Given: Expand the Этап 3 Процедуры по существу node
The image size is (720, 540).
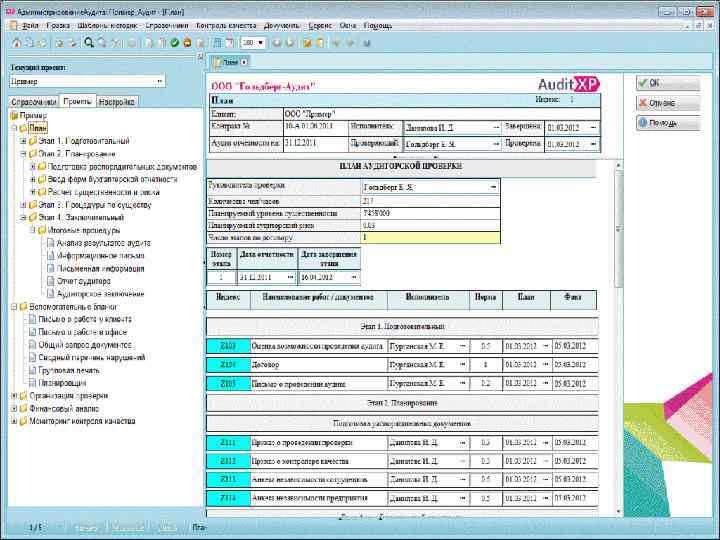Looking at the screenshot, I should tap(23, 205).
